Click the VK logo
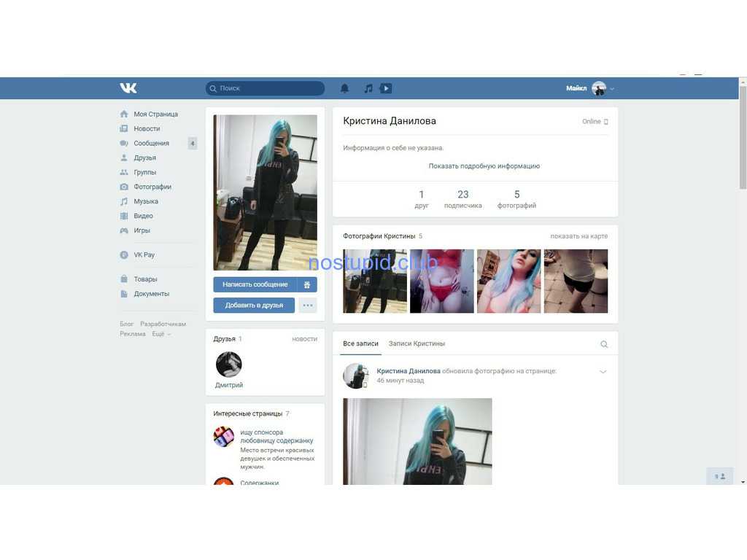Screen dimensions: 747x560 pyautogui.click(x=128, y=87)
